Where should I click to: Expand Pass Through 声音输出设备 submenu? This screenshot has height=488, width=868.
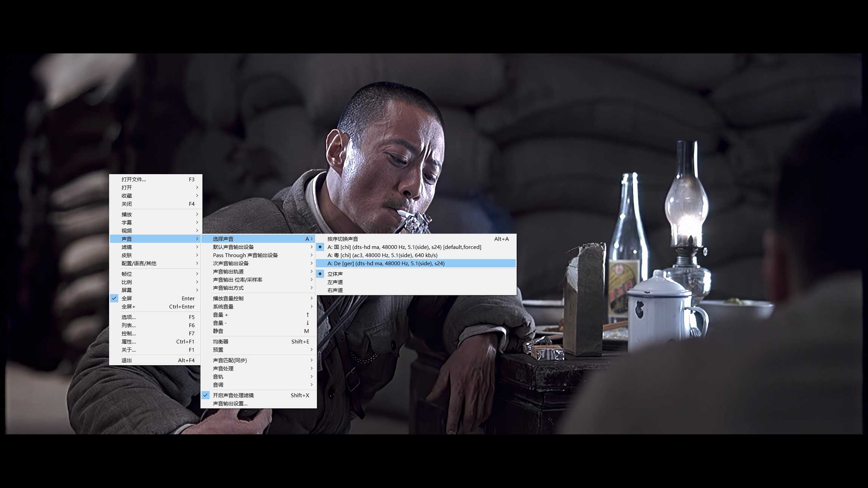[259, 255]
